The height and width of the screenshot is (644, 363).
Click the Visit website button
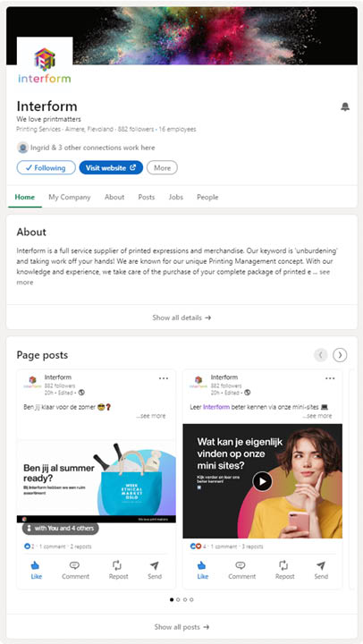click(x=111, y=167)
